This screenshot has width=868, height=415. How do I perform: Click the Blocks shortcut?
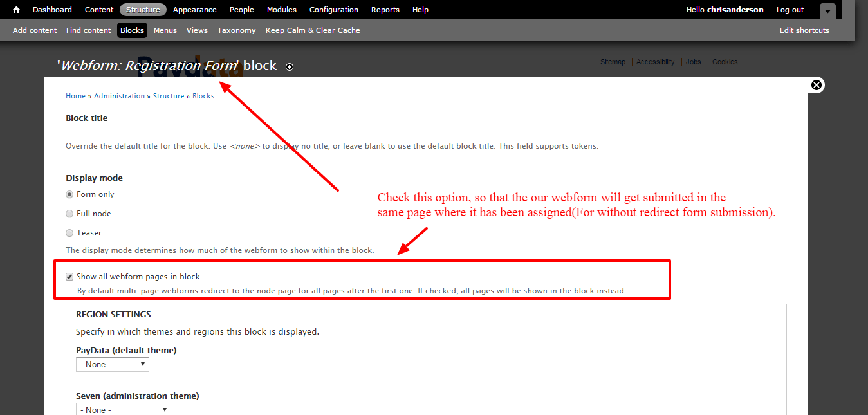(132, 30)
